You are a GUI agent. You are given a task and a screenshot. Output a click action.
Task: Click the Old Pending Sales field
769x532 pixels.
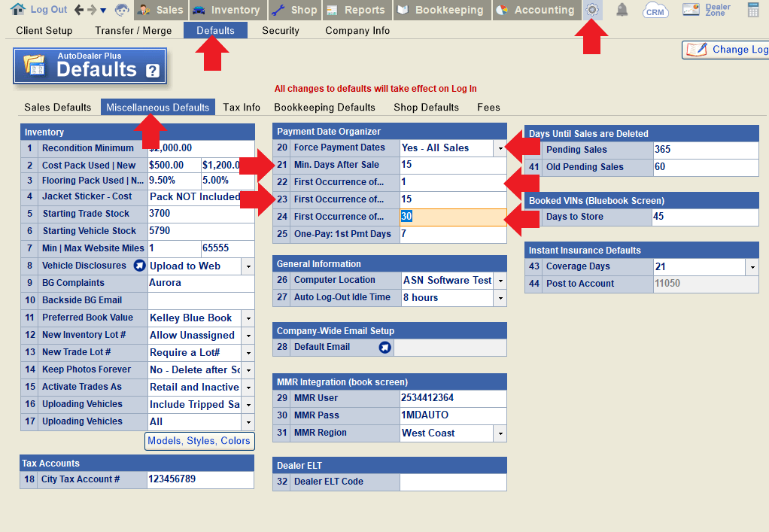[x=706, y=167]
